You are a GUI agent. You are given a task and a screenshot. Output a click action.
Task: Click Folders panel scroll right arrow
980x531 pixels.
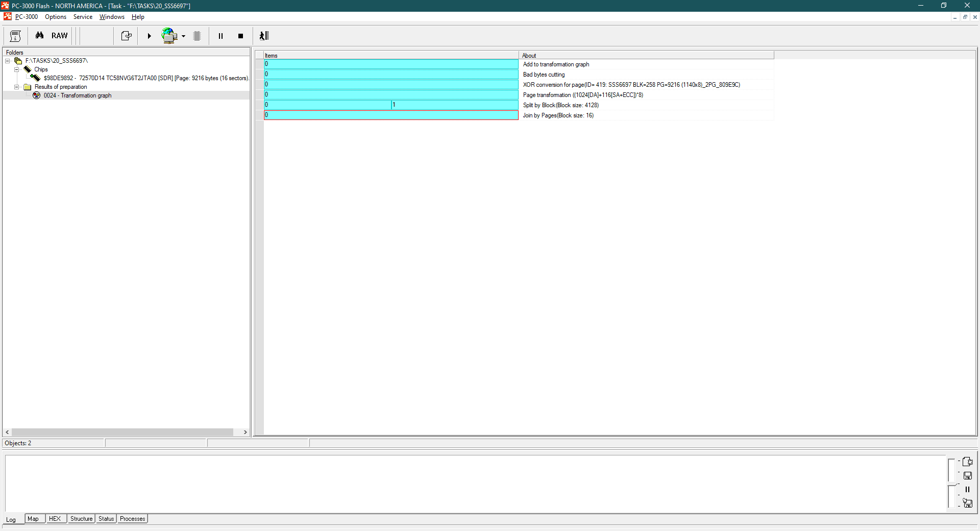[246, 432]
